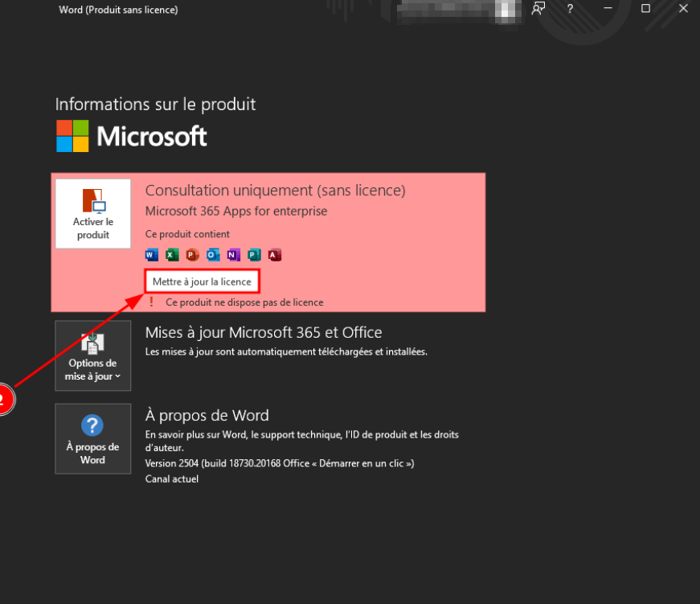Select heading Consultation uniquement (sans licence)
700x604 pixels.
click(x=276, y=191)
